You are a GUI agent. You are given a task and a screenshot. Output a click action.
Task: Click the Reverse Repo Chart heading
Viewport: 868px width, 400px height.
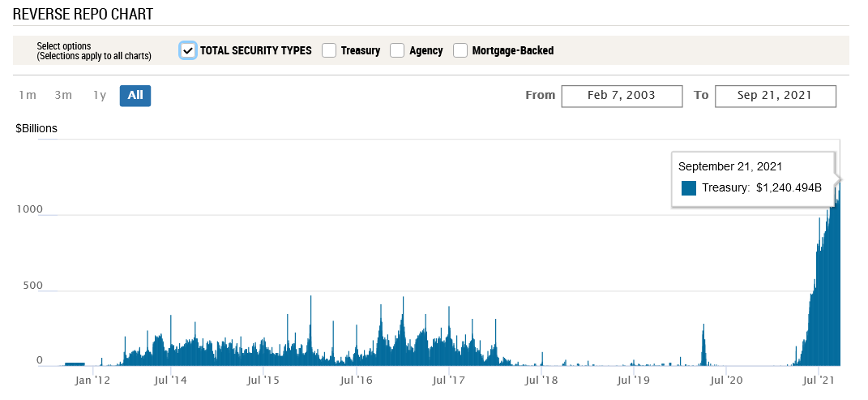[83, 15]
